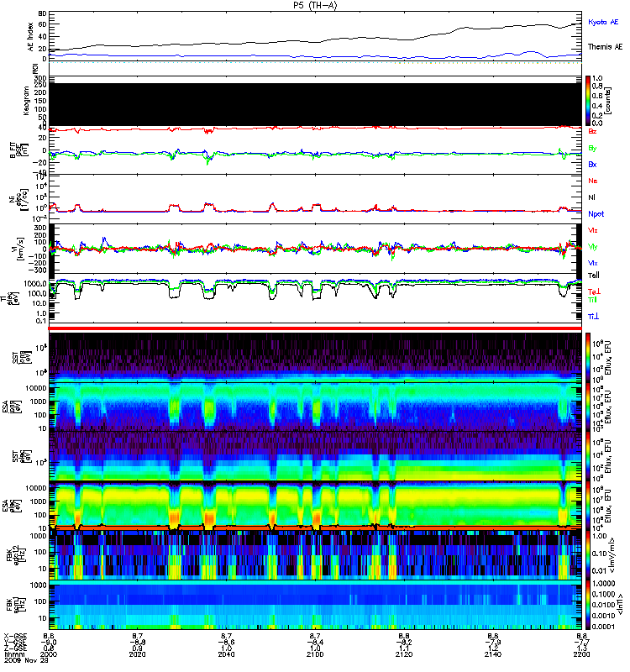Click the 2120 time tick label
This screenshot has height=672, width=630.
[404, 654]
